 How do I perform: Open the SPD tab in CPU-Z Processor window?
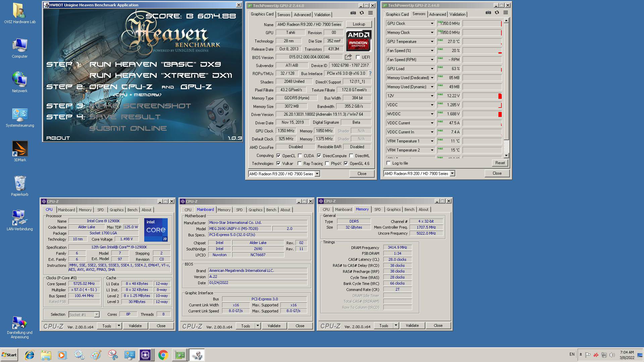point(101,210)
